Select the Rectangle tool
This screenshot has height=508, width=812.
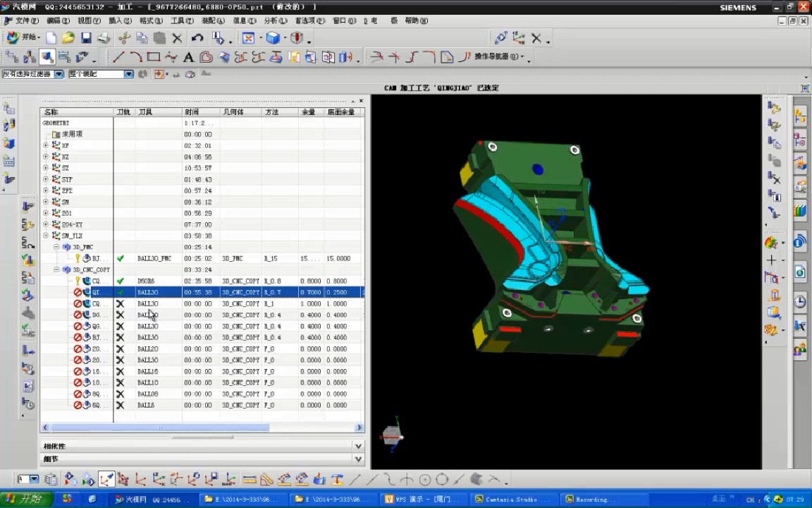tap(153, 57)
